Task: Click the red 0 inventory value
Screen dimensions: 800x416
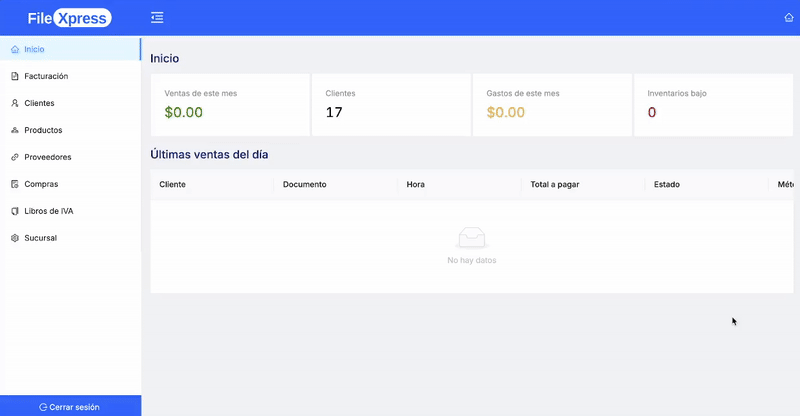Action: [x=652, y=112]
